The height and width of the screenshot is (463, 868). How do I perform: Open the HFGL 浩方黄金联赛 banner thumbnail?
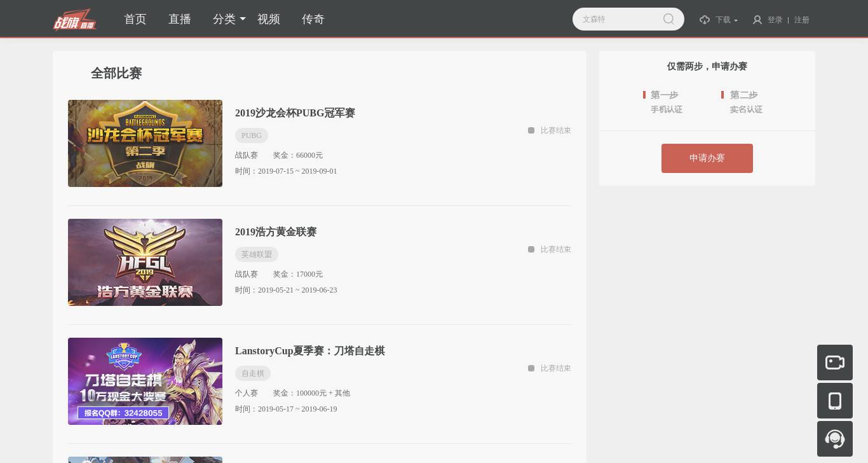coord(145,262)
